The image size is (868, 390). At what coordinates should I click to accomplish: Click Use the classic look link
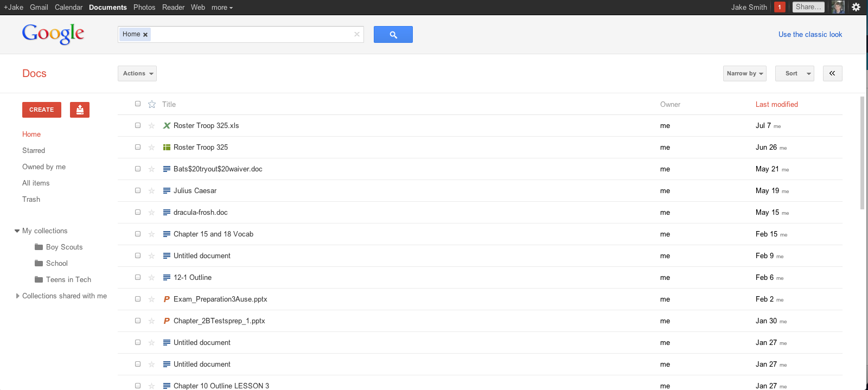[x=810, y=34]
